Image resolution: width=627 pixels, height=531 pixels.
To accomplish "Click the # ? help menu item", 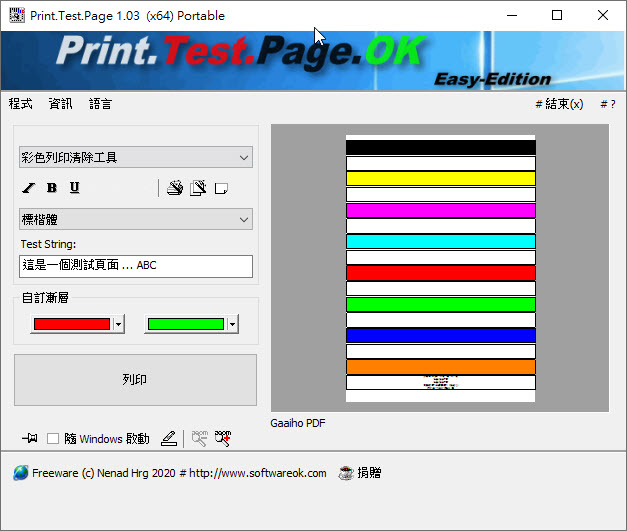I will 608,104.
